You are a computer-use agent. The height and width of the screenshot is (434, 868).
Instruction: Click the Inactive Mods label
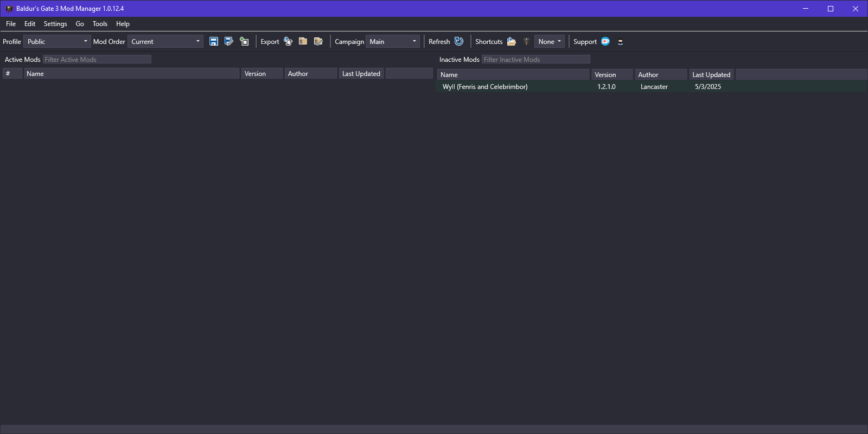[459, 60]
